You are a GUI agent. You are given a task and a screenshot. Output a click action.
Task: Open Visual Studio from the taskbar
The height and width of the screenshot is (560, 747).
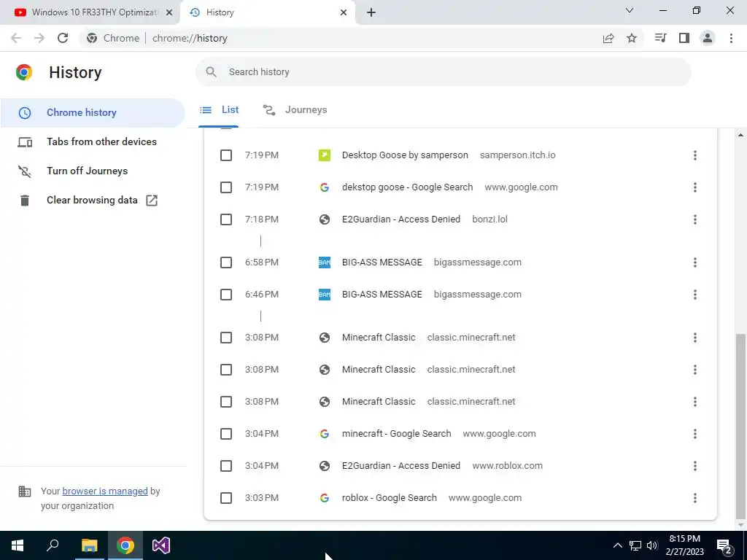coord(161,545)
